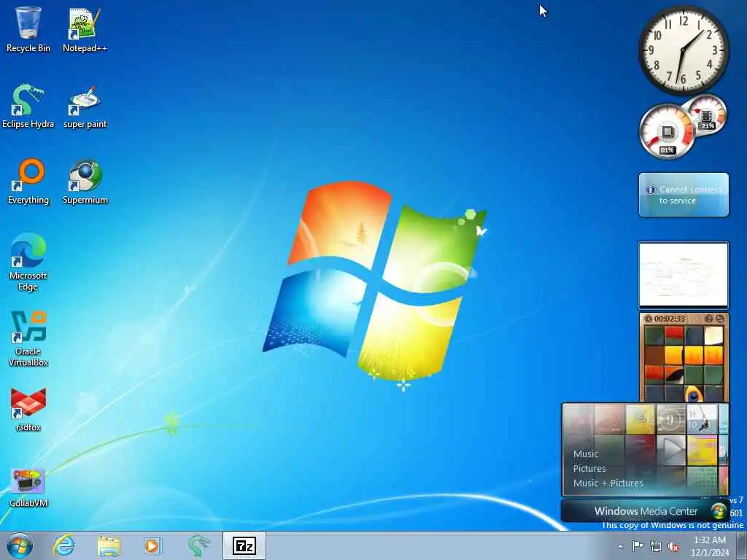Open Windows Media Player from taskbar
Image resolution: width=747 pixels, height=560 pixels.
click(153, 545)
